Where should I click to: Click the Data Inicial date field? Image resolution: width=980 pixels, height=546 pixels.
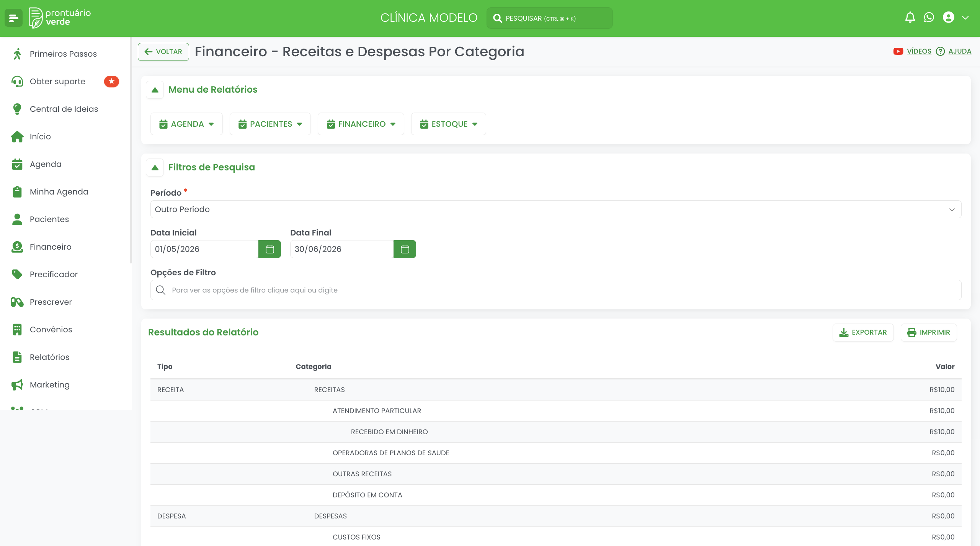(x=204, y=249)
